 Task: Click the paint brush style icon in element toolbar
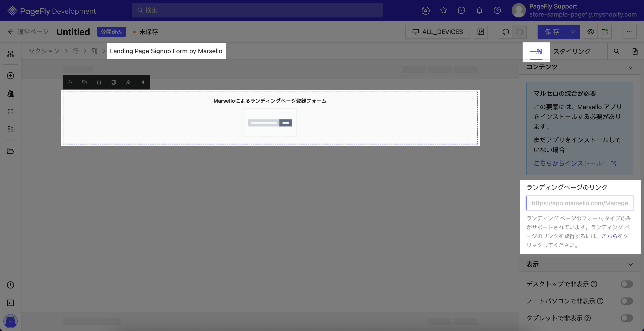(x=128, y=82)
